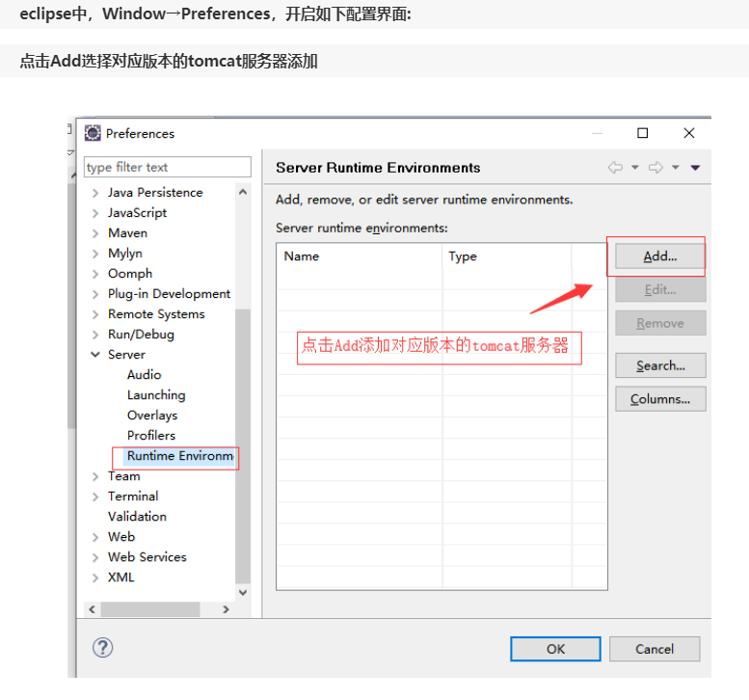Click the horizontal scrollbar left arrow
Screen dimensions: 749x700
tap(93, 609)
